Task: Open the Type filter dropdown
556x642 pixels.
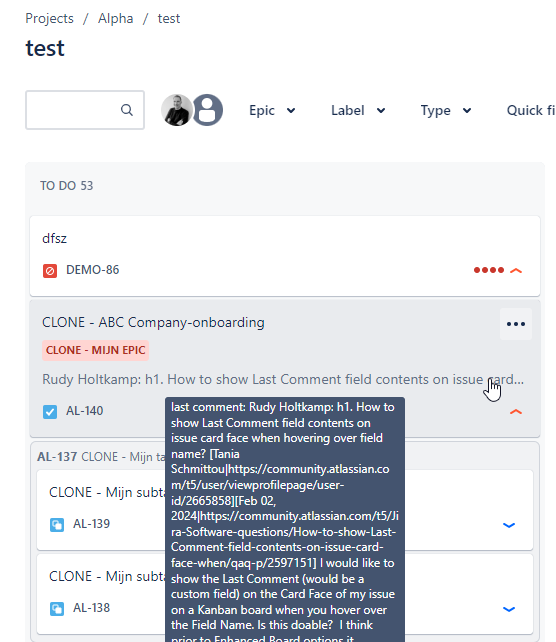Action: (446, 110)
